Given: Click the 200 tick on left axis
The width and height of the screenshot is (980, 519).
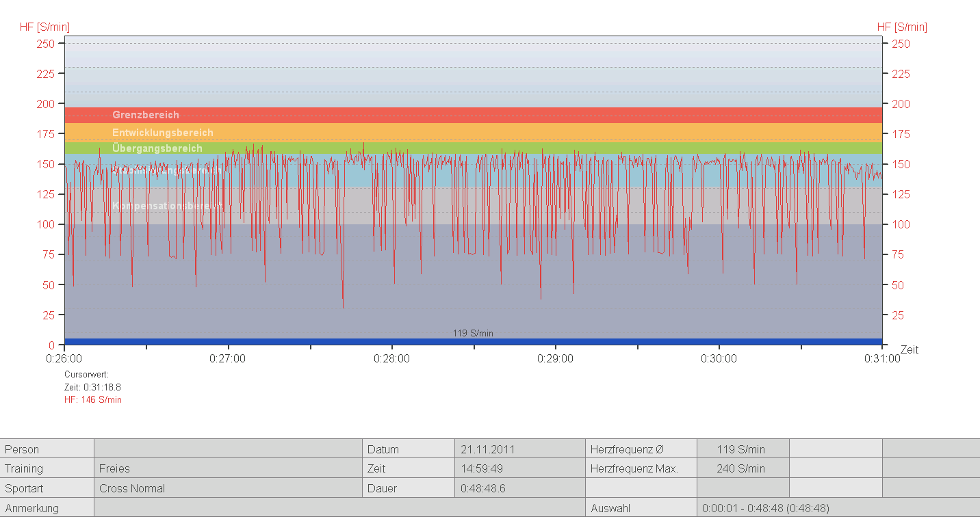Looking at the screenshot, I should pos(46,104).
